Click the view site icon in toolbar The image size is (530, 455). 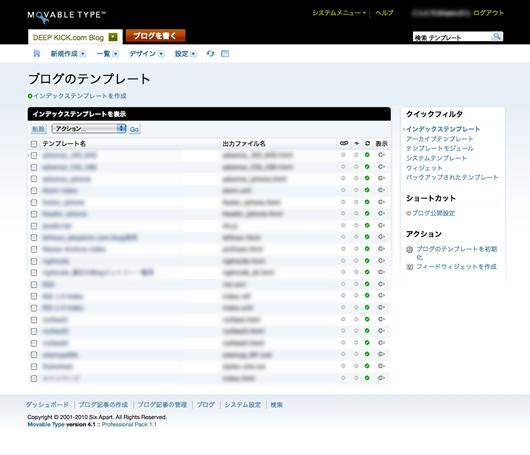pyautogui.click(x=225, y=53)
